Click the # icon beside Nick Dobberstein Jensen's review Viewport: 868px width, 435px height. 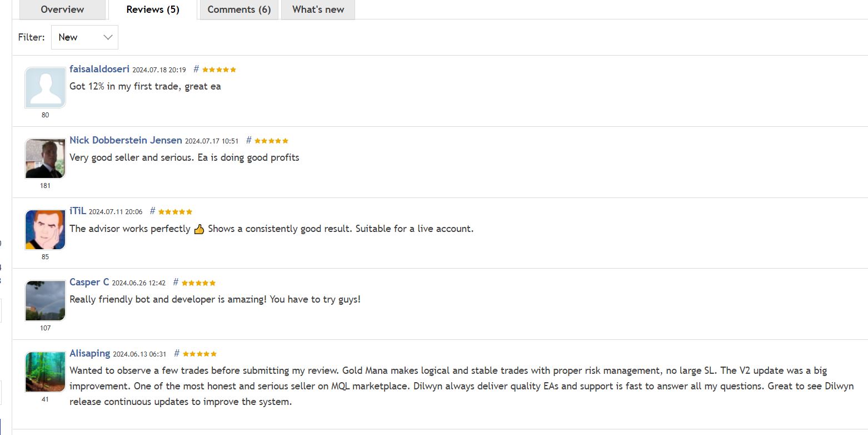pyautogui.click(x=248, y=140)
